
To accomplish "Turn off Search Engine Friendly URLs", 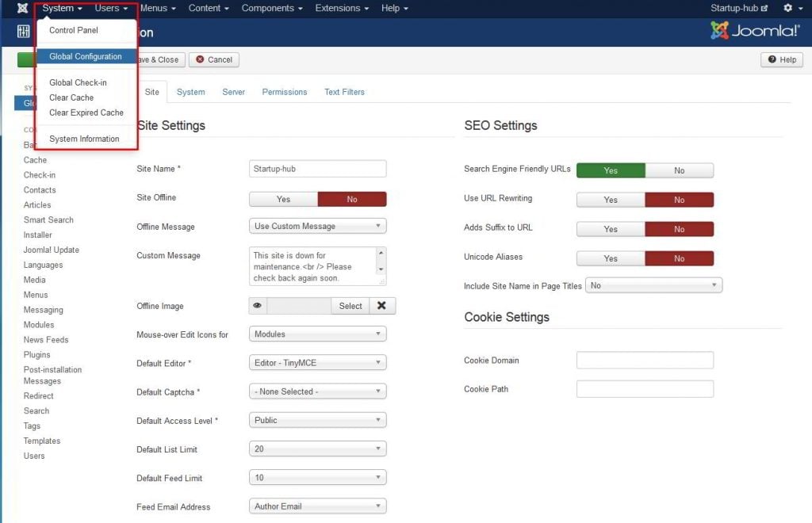I will point(679,170).
